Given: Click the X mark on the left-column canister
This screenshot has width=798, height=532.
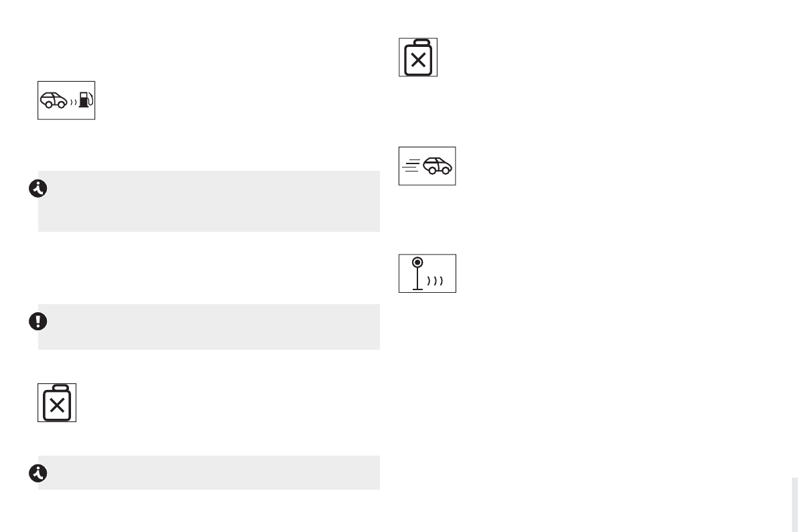Looking at the screenshot, I should (57, 405).
